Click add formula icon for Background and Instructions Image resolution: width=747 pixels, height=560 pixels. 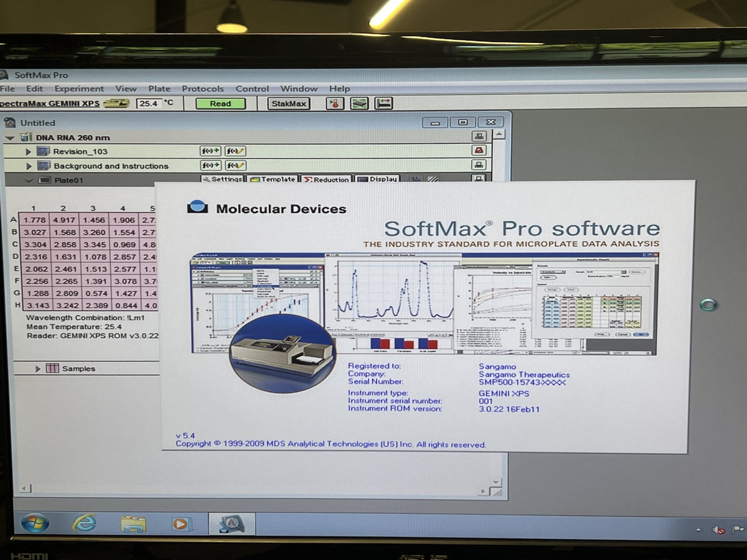pyautogui.click(x=210, y=166)
